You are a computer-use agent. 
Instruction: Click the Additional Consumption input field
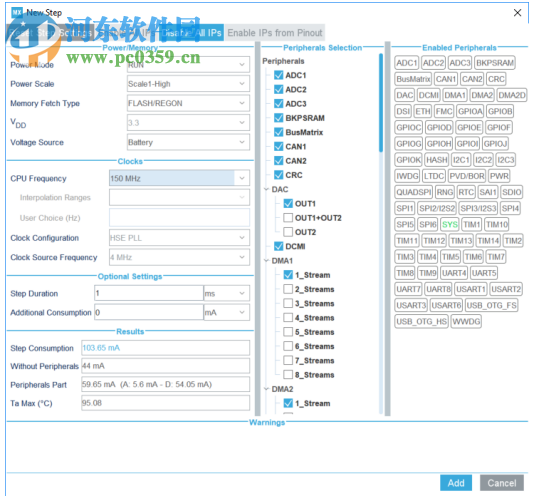tap(149, 313)
